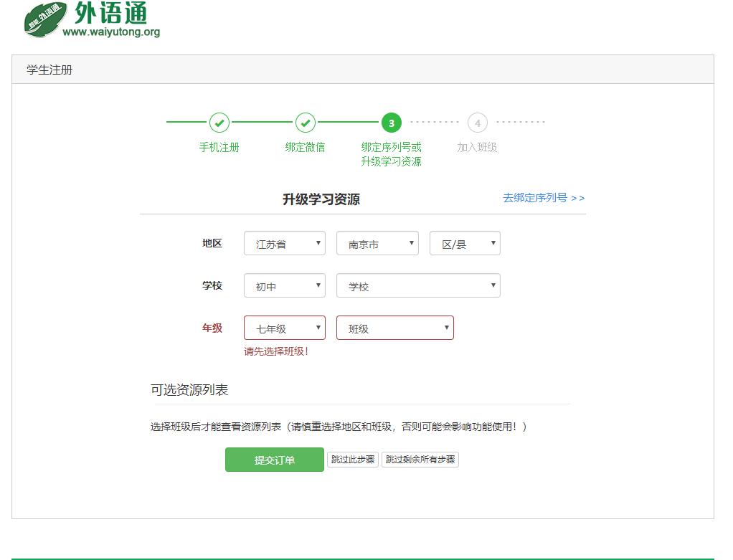The height and width of the screenshot is (560, 733).
Task: Select the 手机注册 step label
Action: coord(219,147)
